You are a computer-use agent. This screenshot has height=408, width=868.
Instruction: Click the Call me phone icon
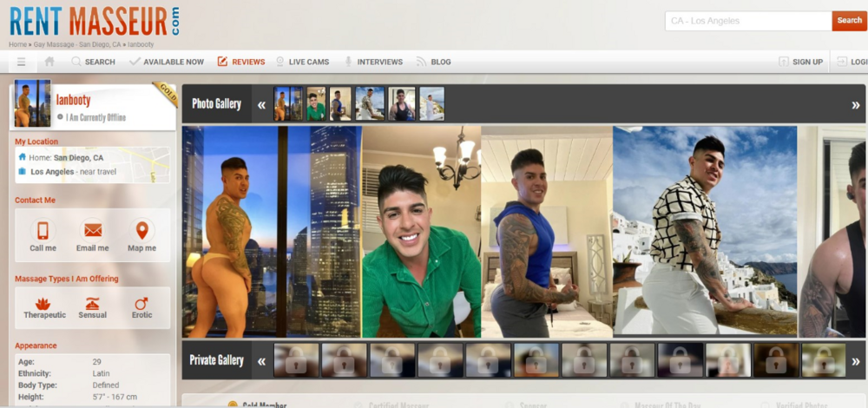(x=43, y=231)
